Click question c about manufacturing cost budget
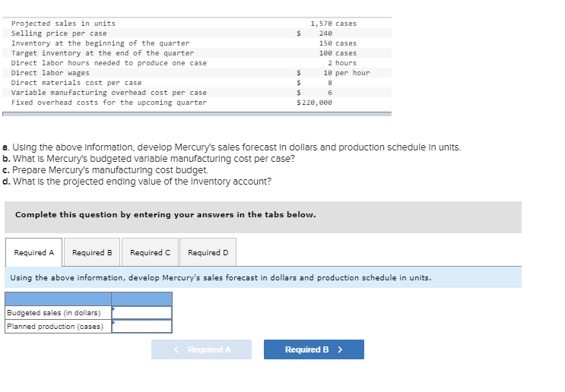The image size is (565, 392). 105,170
